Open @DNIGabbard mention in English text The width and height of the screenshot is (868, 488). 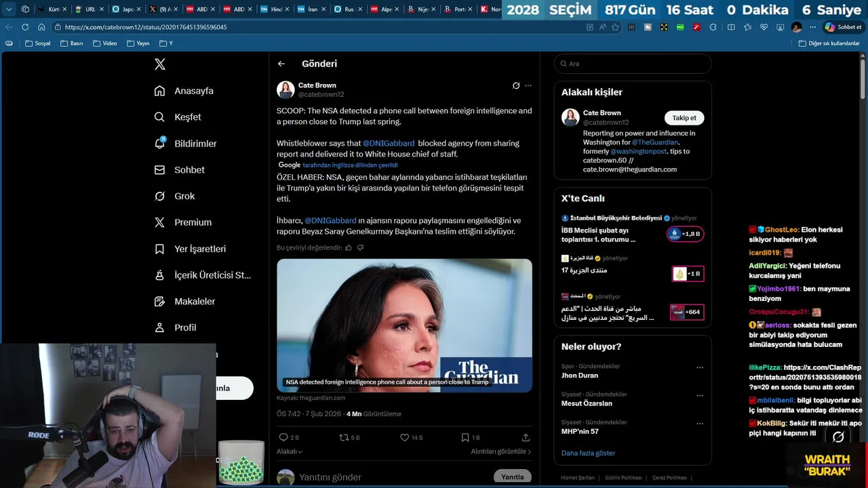(389, 144)
